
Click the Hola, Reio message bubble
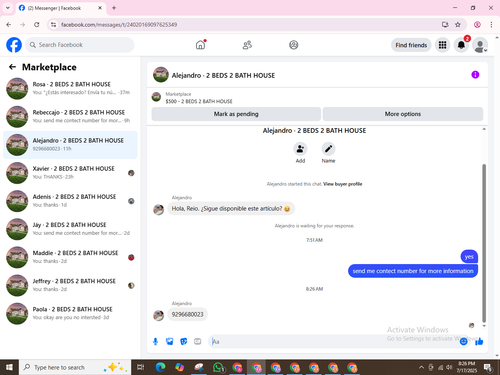(x=231, y=209)
